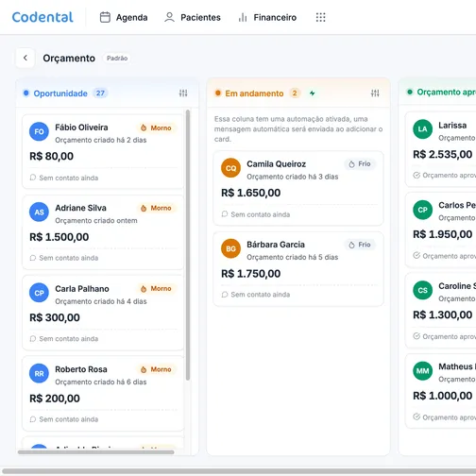This screenshot has width=476, height=476.
Task: Select the Orçamento page title
Action: pyautogui.click(x=69, y=59)
